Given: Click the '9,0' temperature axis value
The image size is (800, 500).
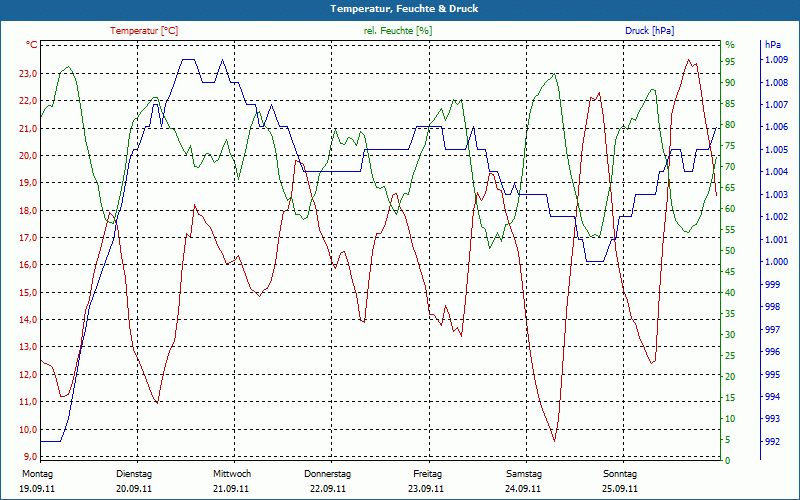Looking at the screenshot, I should point(30,457).
